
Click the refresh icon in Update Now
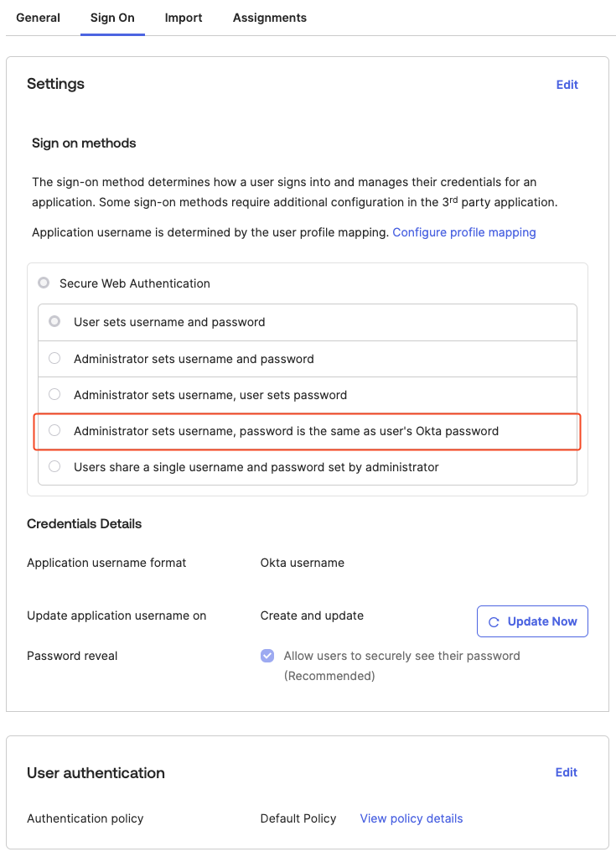494,622
